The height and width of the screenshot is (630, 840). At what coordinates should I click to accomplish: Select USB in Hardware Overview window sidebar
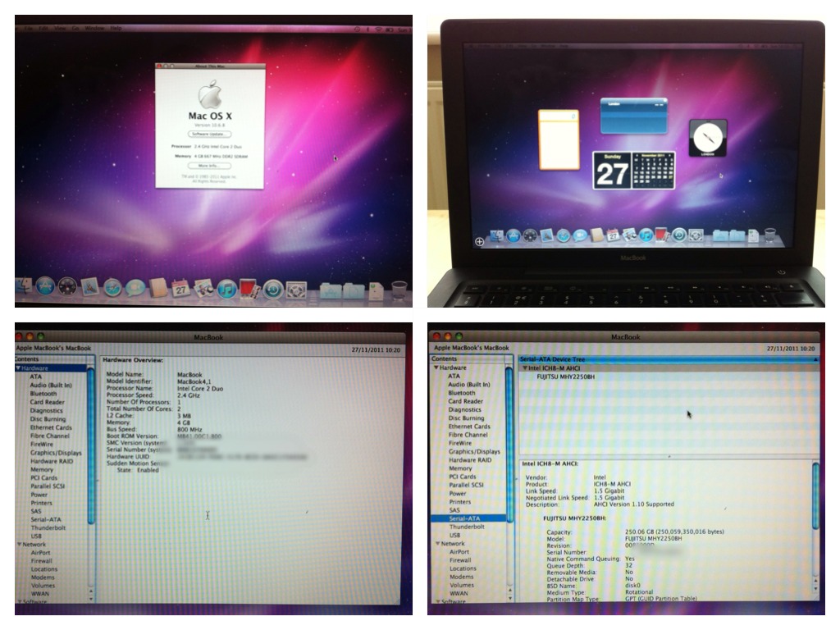(x=36, y=536)
